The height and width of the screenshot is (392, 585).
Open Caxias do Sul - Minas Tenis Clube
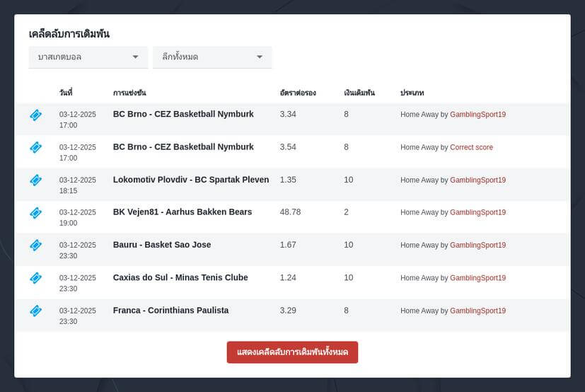[180, 277]
